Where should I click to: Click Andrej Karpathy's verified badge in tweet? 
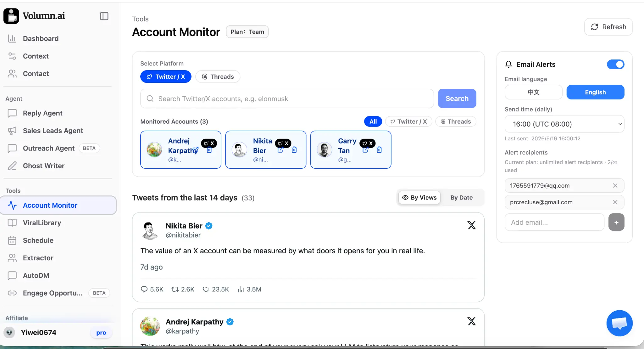(x=230, y=322)
